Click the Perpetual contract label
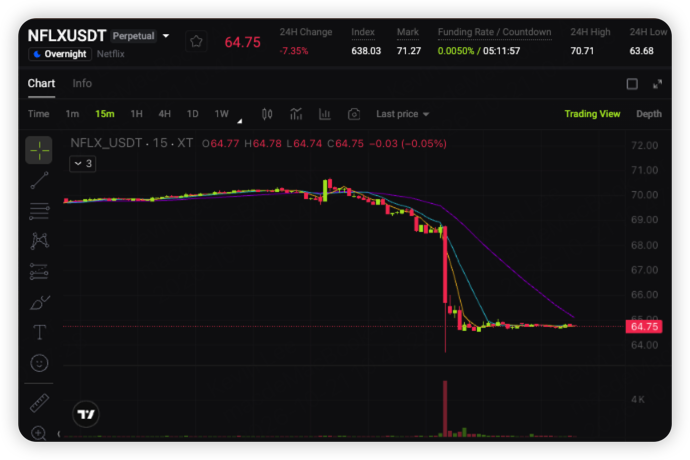690x460 pixels. pos(134,36)
